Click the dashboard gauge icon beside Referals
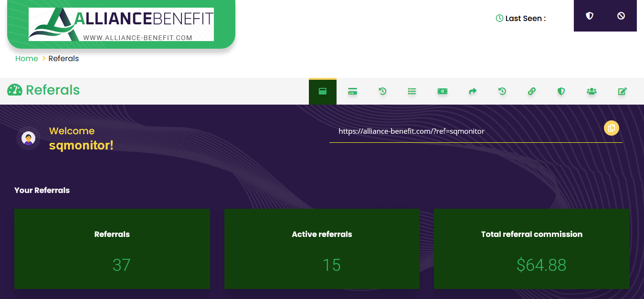The width and height of the screenshot is (644, 299). (15, 90)
